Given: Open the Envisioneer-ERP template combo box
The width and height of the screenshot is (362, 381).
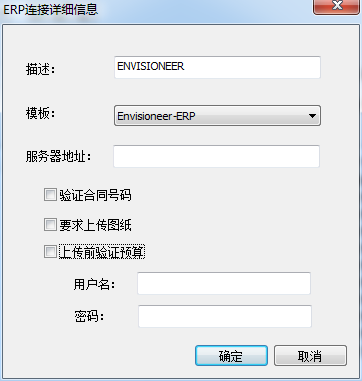Looking at the screenshot, I should pyautogui.click(x=217, y=116).
